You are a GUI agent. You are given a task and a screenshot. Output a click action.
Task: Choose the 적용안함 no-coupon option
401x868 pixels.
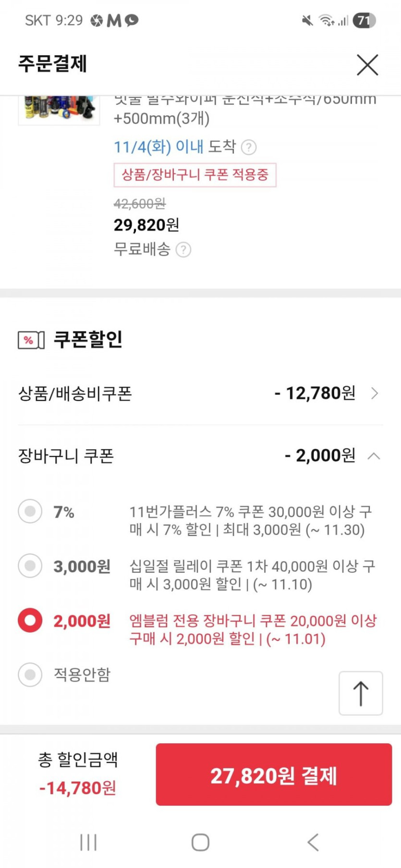30,675
